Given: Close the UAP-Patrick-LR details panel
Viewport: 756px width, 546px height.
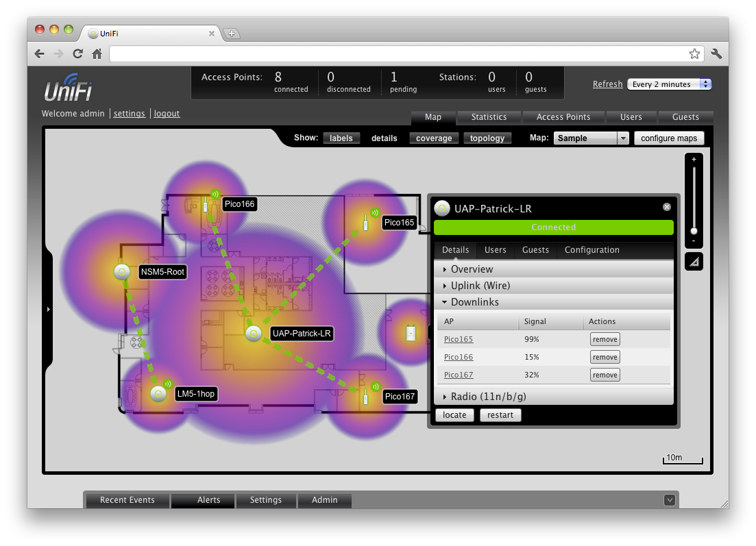Looking at the screenshot, I should pyautogui.click(x=667, y=207).
